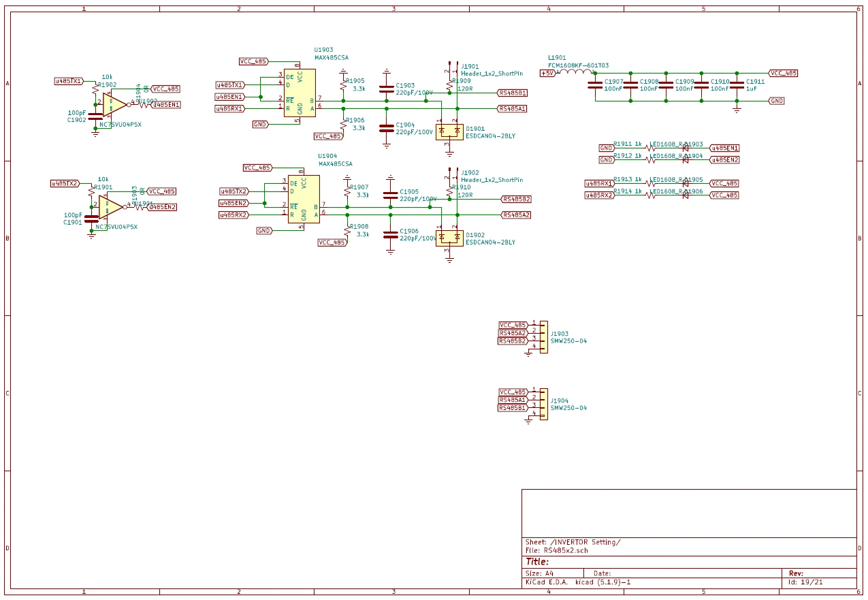Viewport: 868px width, 600px height.
Task: Click the R1911 1k resistor
Action: click(x=649, y=148)
